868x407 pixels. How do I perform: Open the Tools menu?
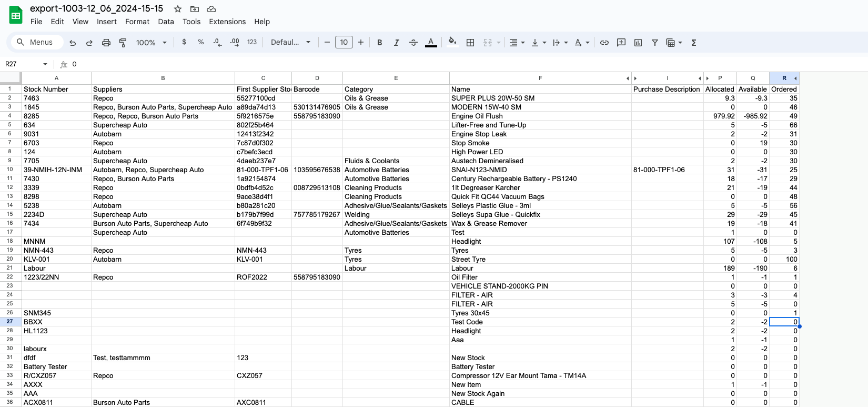click(191, 22)
